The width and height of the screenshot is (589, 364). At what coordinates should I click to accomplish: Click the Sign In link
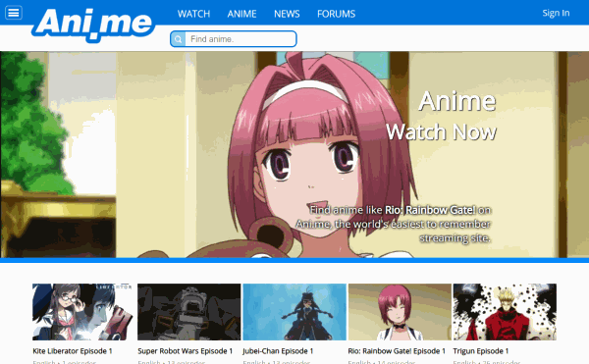(556, 13)
